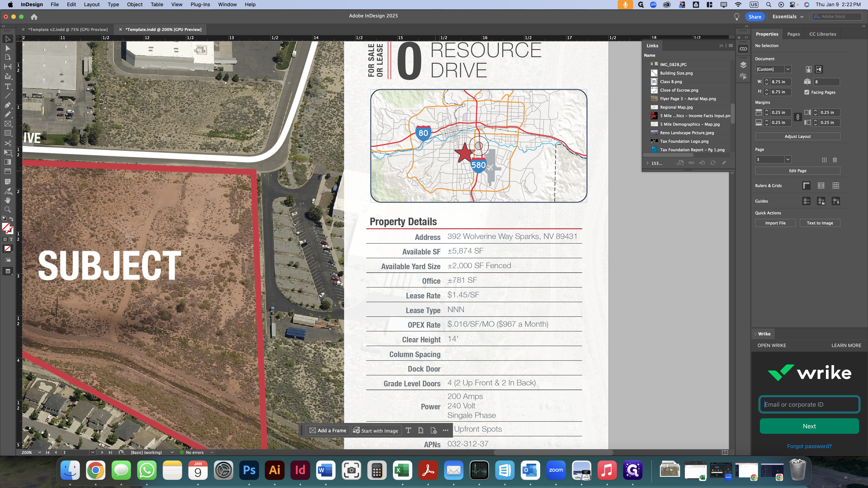Select the Gradient Swatch tool

7,162
